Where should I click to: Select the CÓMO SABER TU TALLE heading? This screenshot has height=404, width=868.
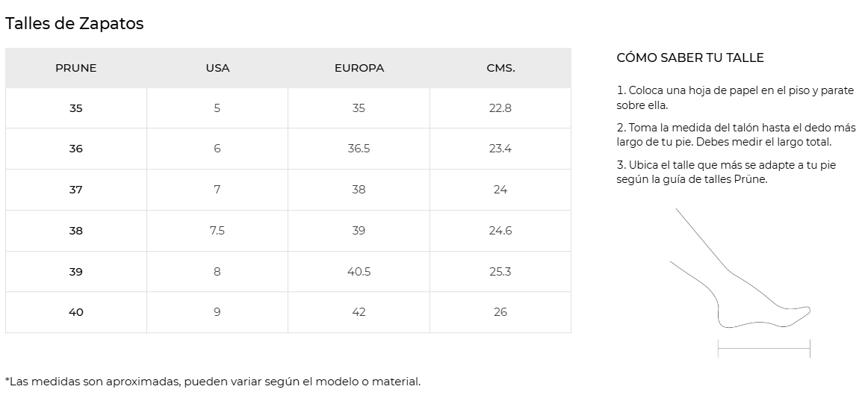[x=689, y=58]
